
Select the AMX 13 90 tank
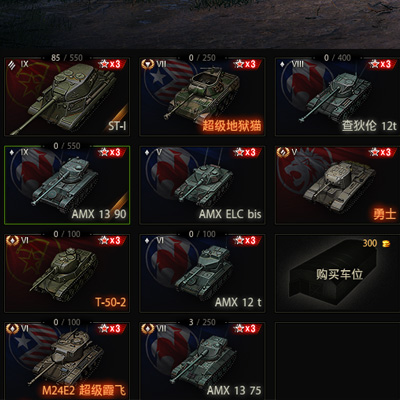pyautogui.click(x=67, y=185)
